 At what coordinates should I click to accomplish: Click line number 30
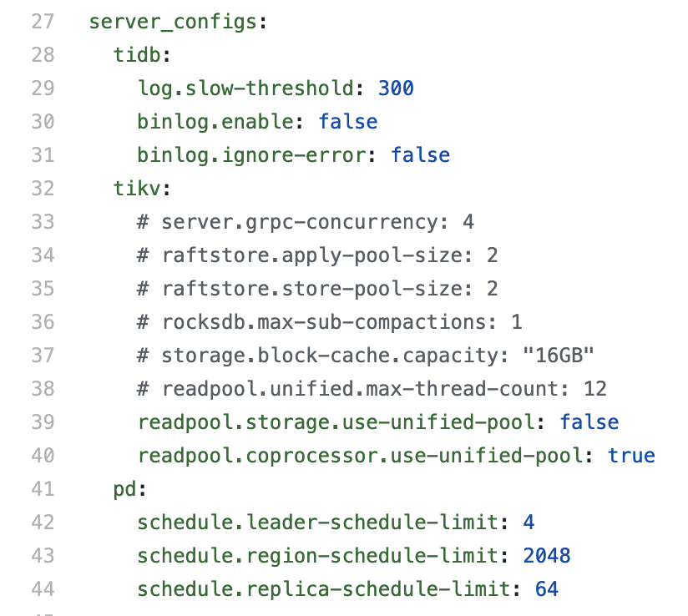(x=43, y=122)
